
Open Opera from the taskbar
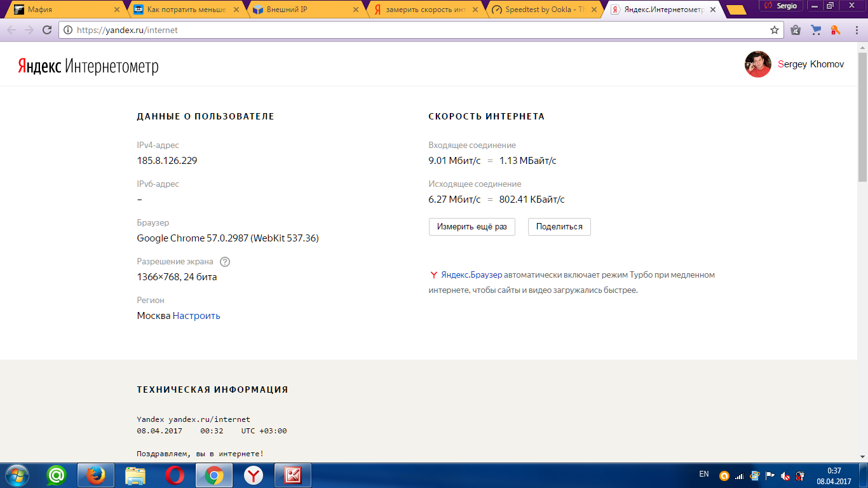[175, 475]
